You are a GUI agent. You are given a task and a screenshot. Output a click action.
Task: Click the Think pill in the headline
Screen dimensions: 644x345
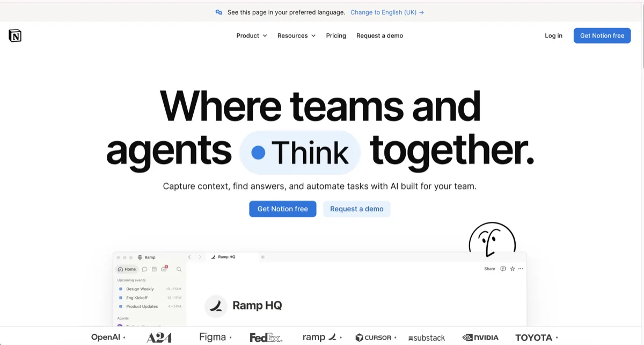pos(300,153)
